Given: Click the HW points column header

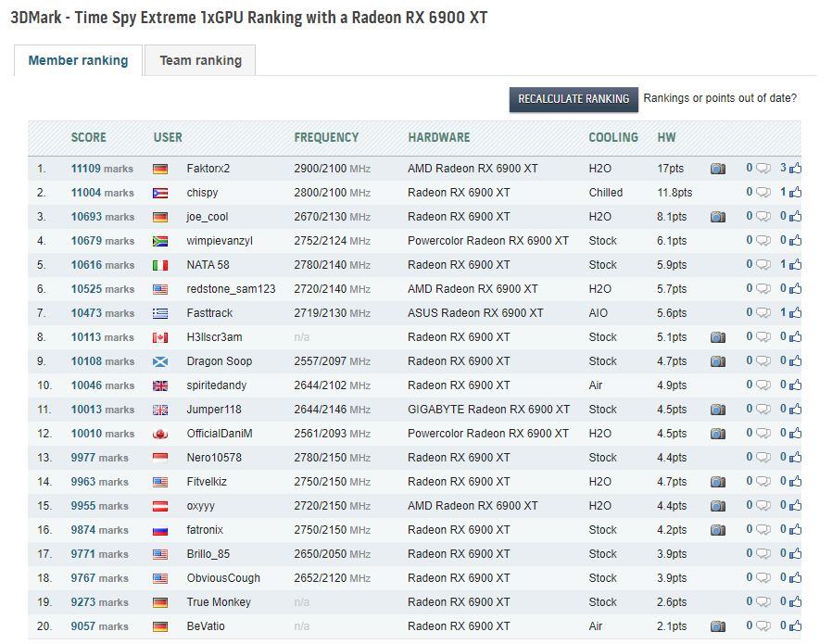Looking at the screenshot, I should [666, 137].
